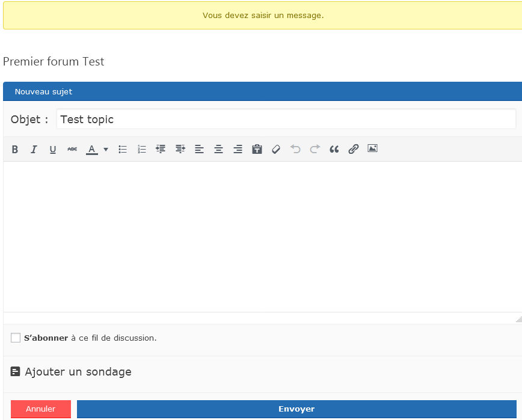Image resolution: width=522 pixels, height=420 pixels.
Task: Cancel with the Annuler button
Action: (x=40, y=409)
